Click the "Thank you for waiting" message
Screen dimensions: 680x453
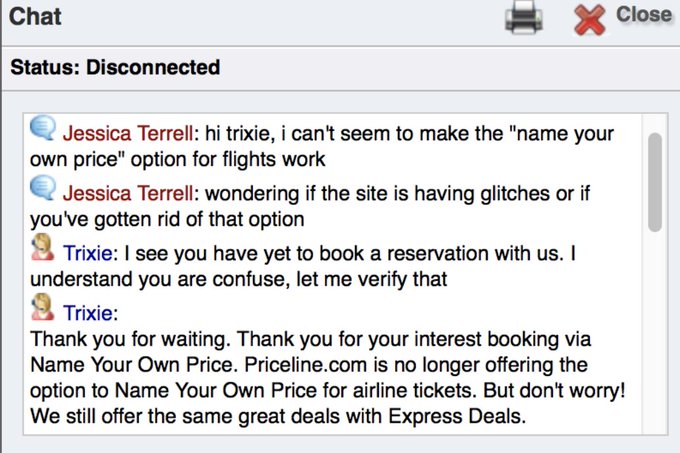[x=130, y=339]
